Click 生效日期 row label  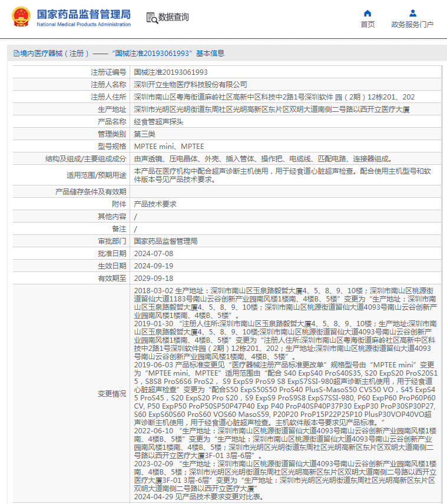(112, 266)
